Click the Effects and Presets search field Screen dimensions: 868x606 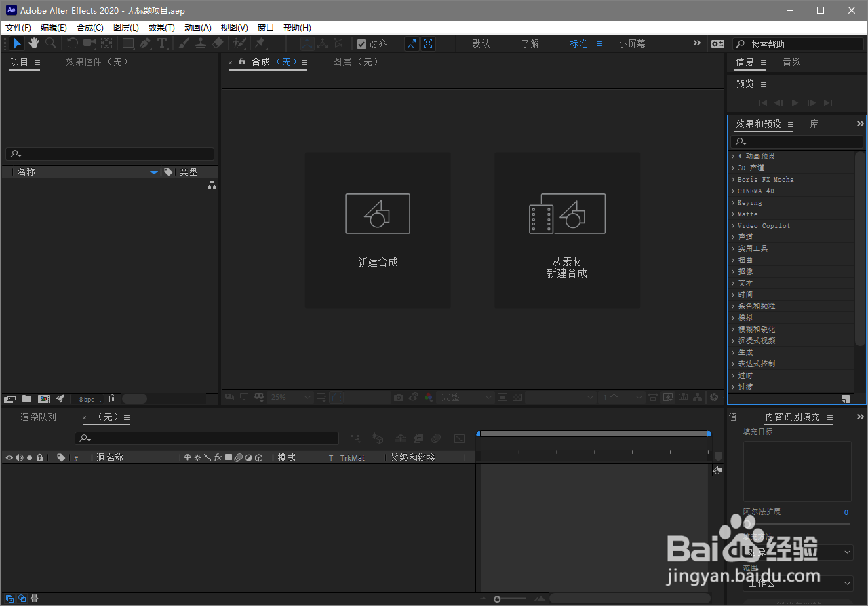(x=797, y=142)
